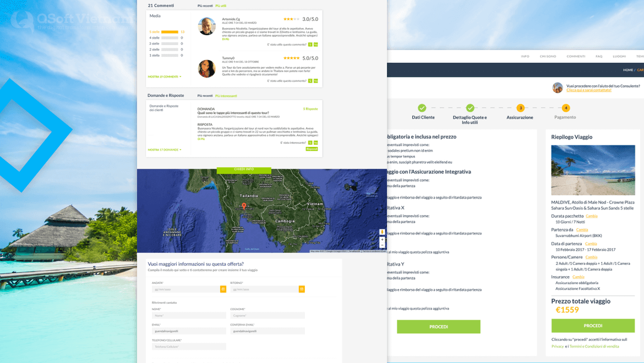Select step 4 Pagamento circle
The width and height of the screenshot is (644, 363).
pyautogui.click(x=565, y=108)
